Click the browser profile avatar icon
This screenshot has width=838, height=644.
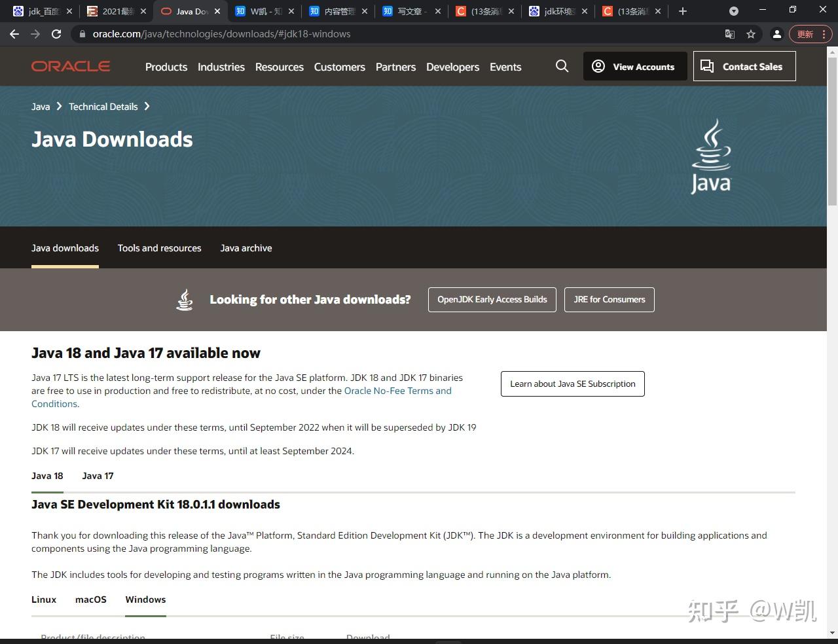pos(777,34)
